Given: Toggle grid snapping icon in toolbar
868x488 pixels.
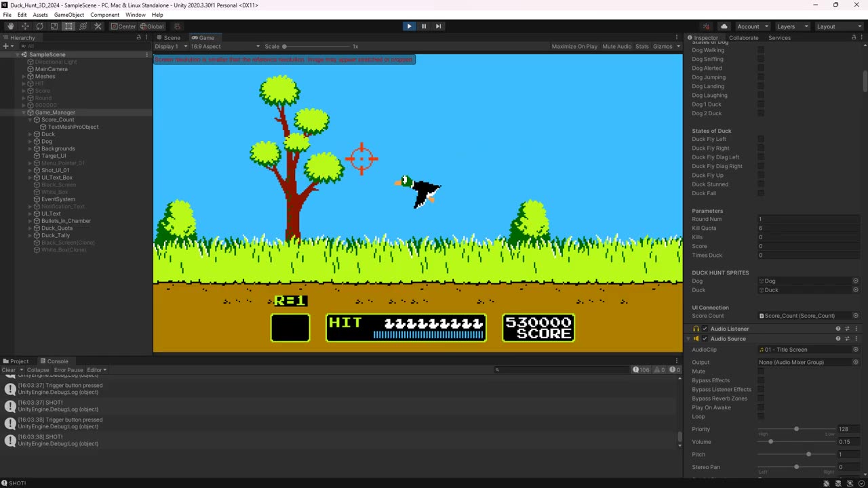Looking at the screenshot, I should [177, 26].
